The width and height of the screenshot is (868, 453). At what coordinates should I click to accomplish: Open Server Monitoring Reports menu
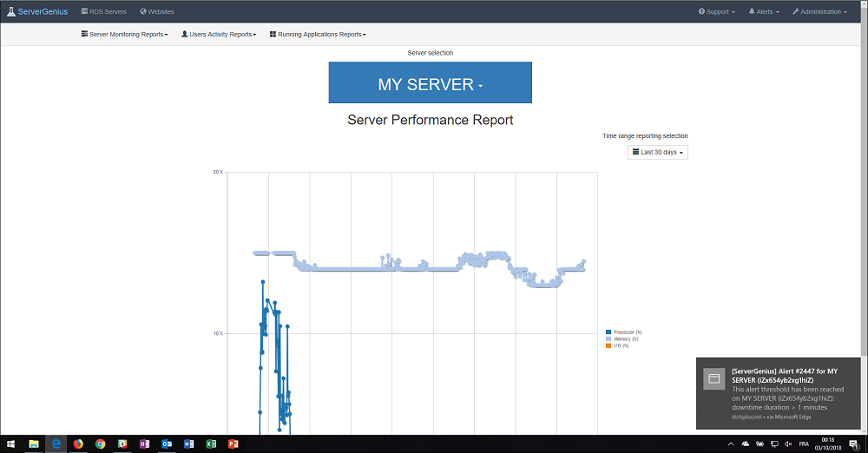point(124,35)
